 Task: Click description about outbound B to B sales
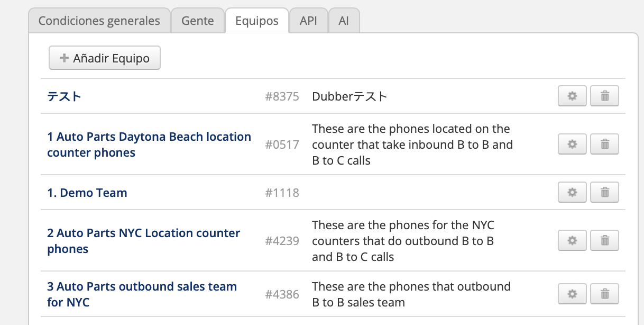[411, 294]
